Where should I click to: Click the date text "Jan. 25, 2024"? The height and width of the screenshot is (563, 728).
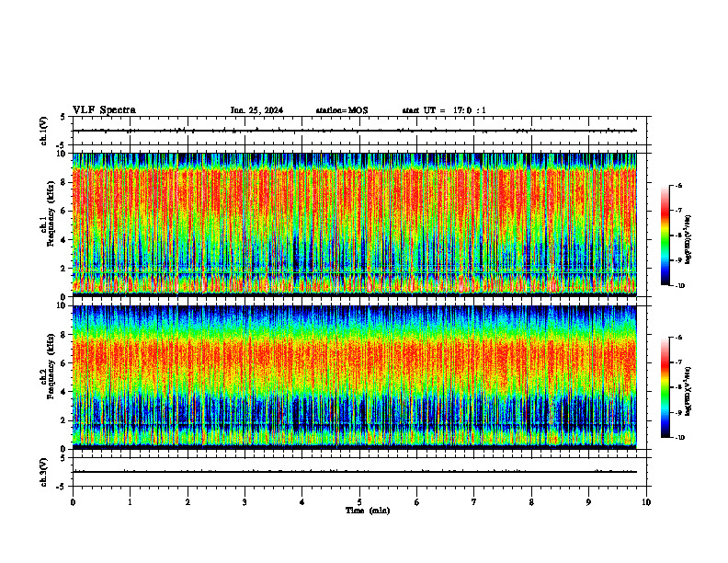256,110
